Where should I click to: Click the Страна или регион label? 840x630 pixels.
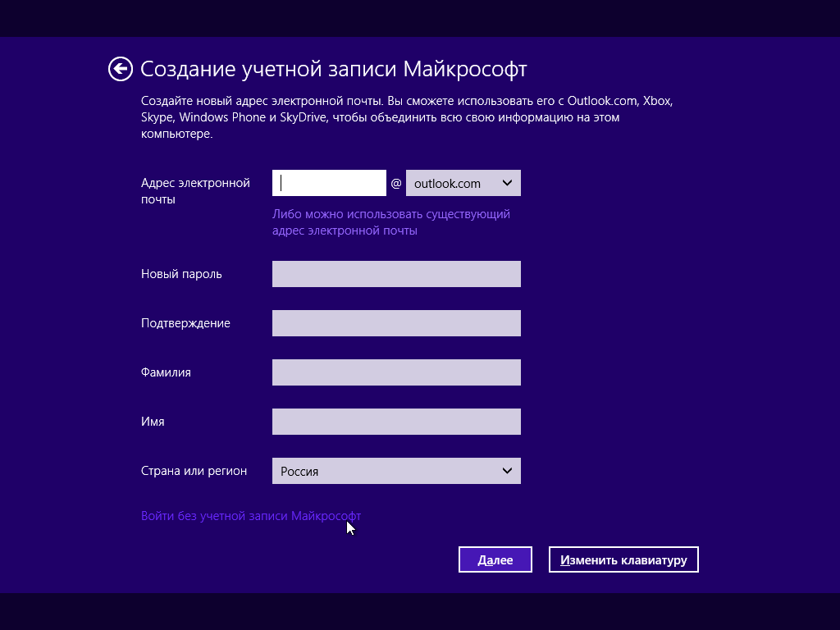(194, 471)
